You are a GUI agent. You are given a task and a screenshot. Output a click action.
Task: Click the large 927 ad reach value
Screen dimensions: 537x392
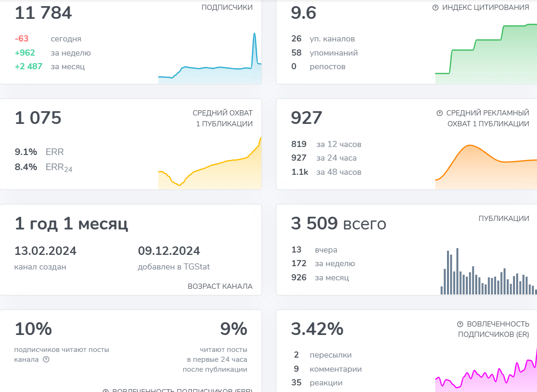click(307, 118)
